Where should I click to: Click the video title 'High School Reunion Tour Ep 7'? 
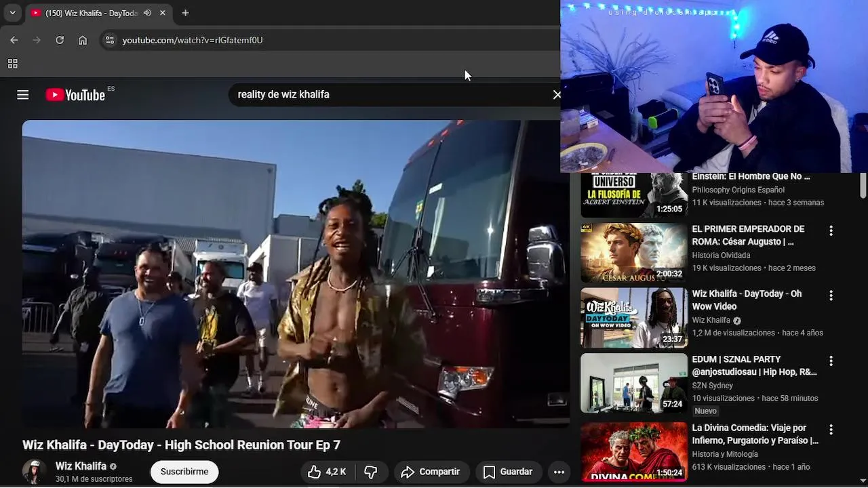pos(252,445)
